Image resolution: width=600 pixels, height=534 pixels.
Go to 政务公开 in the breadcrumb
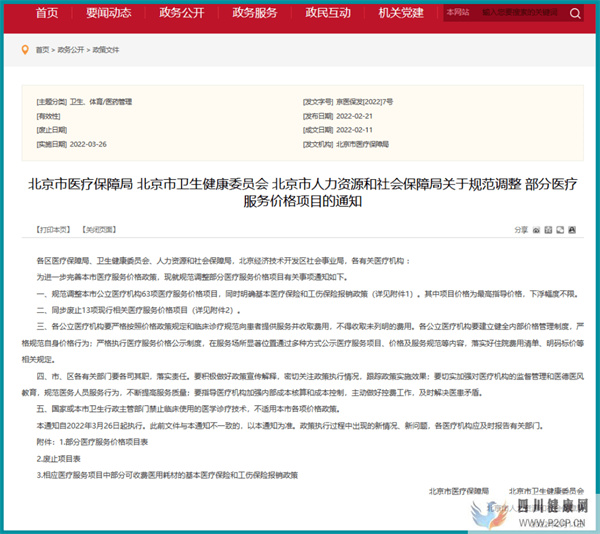pyautogui.click(x=70, y=50)
